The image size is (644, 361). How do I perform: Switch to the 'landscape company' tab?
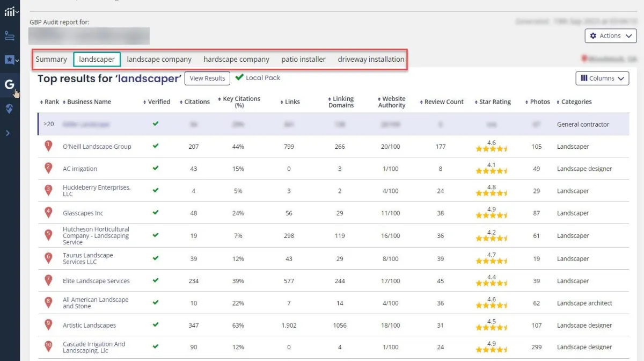pos(159,60)
